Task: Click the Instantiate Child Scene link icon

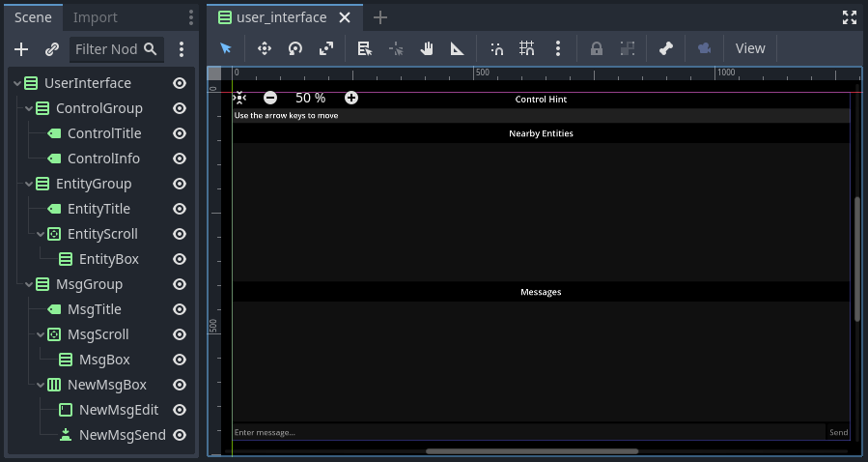Action: coord(52,49)
